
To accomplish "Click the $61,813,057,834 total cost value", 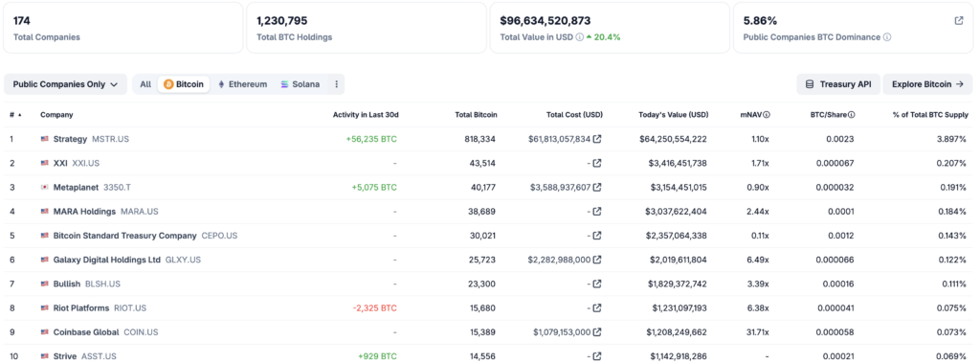I will pos(559,139).
